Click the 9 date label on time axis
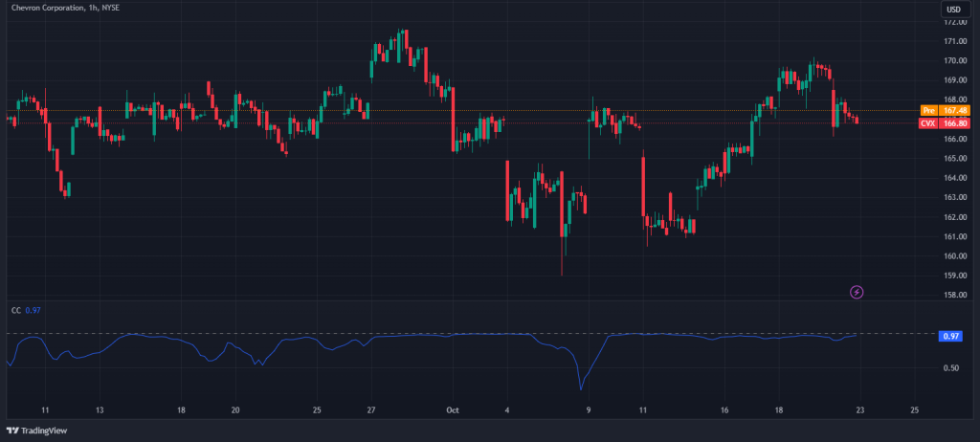This screenshot has height=442, width=980. tap(589, 410)
